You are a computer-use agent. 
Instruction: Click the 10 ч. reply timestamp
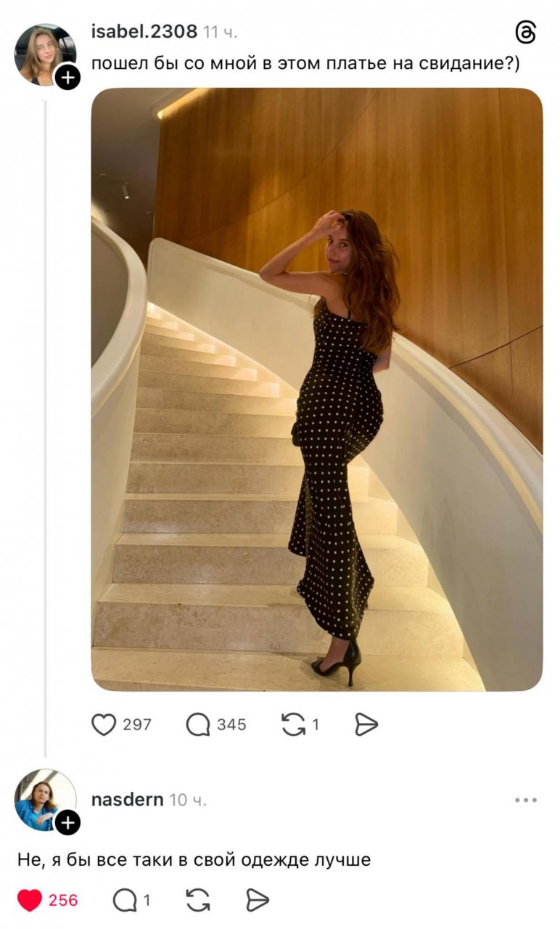click(x=188, y=800)
